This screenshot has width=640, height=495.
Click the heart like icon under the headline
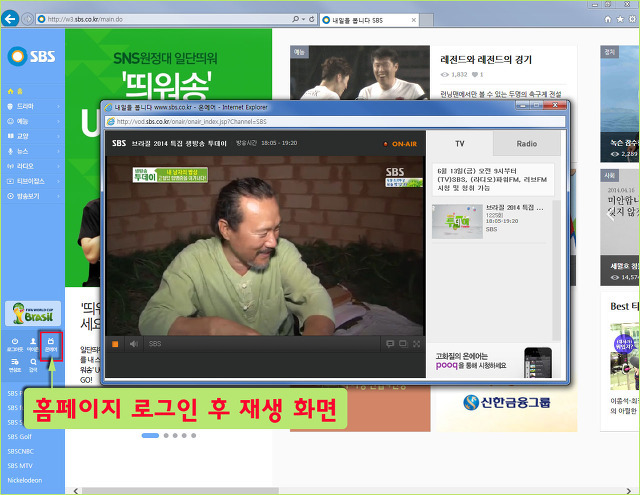[475, 74]
